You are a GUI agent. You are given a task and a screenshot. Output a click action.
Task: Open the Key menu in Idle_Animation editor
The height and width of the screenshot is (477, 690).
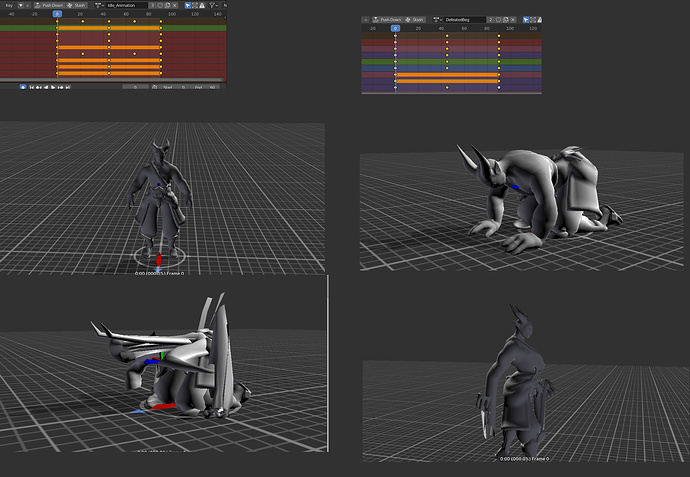9,5
